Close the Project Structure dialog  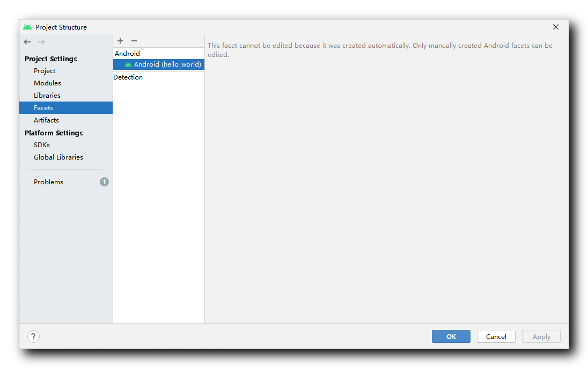click(x=555, y=27)
